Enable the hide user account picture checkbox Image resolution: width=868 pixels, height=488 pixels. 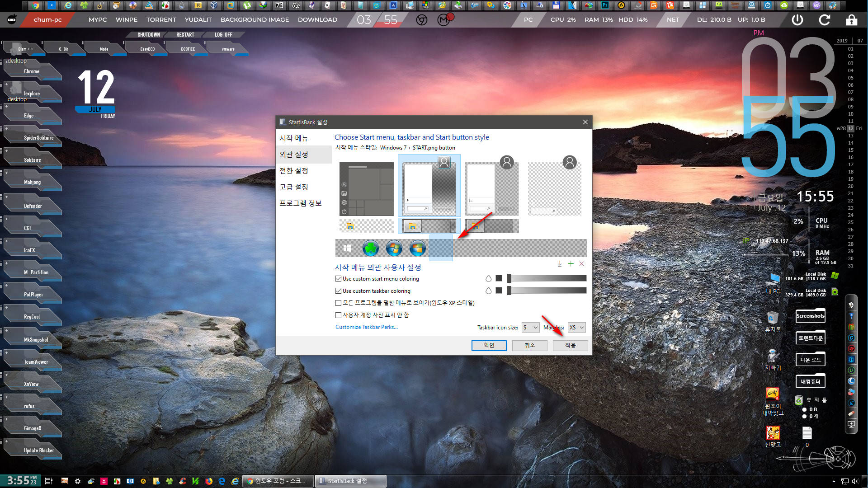pos(338,315)
